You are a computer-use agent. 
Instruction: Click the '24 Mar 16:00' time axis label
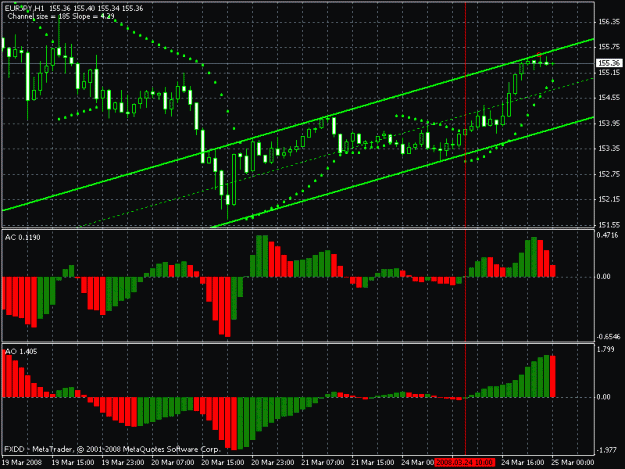pos(523,463)
